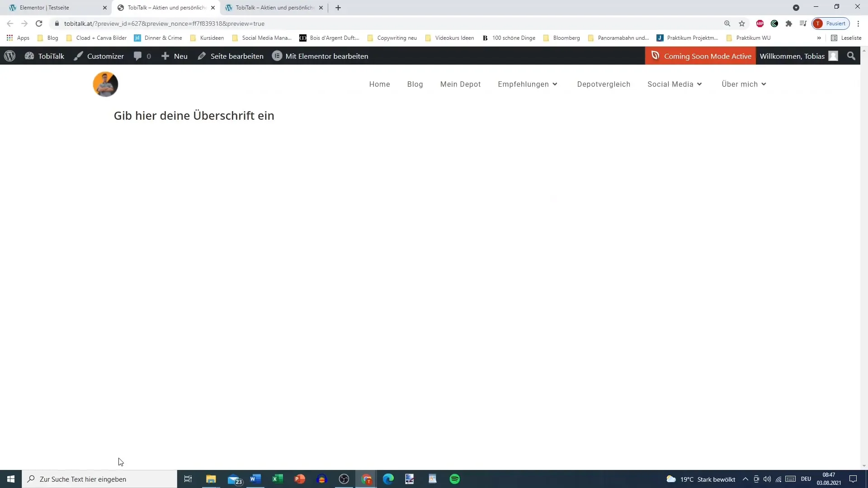Click the Pausiert profile button
The height and width of the screenshot is (488, 868).
click(831, 23)
